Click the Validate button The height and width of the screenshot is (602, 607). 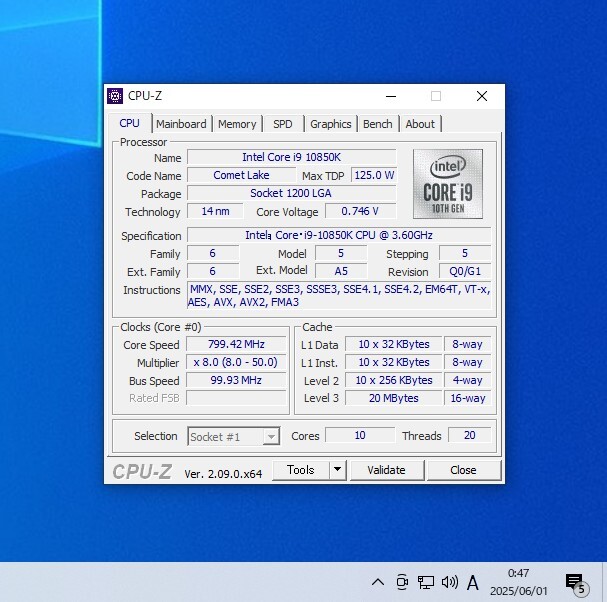[386, 470]
